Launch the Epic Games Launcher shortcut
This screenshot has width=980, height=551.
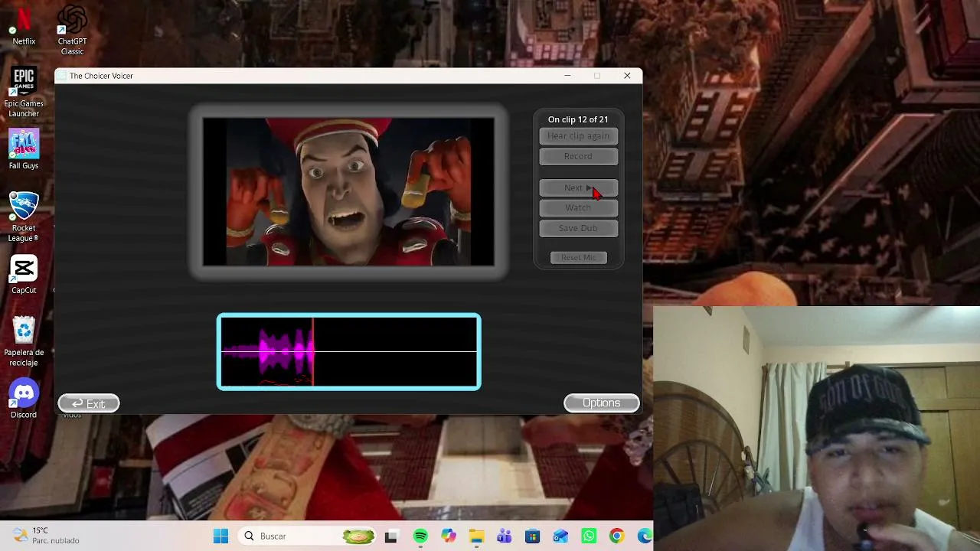pos(24,93)
